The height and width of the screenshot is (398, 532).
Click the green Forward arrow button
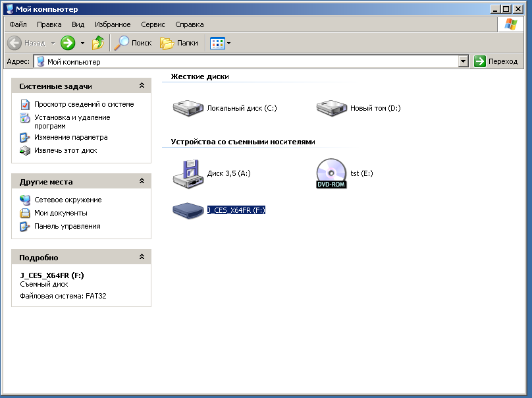68,43
